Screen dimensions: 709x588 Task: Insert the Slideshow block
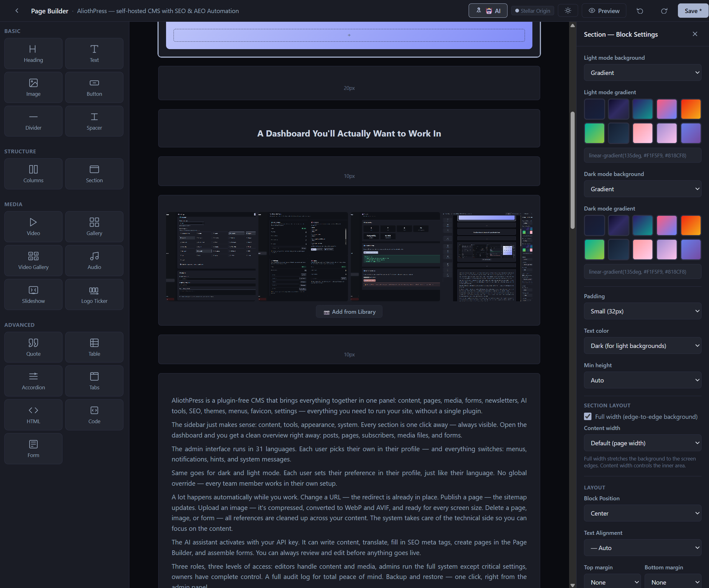[33, 294]
